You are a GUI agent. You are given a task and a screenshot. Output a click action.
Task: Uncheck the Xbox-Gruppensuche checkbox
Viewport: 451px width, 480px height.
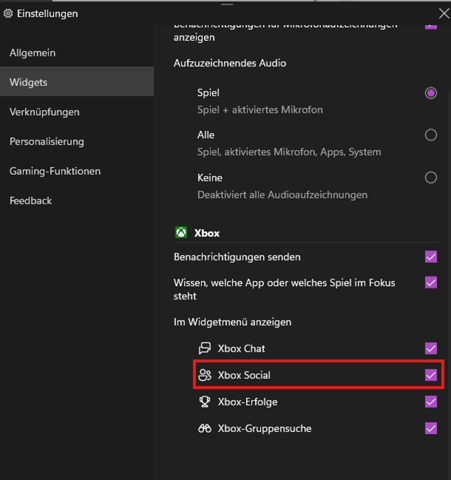(431, 428)
